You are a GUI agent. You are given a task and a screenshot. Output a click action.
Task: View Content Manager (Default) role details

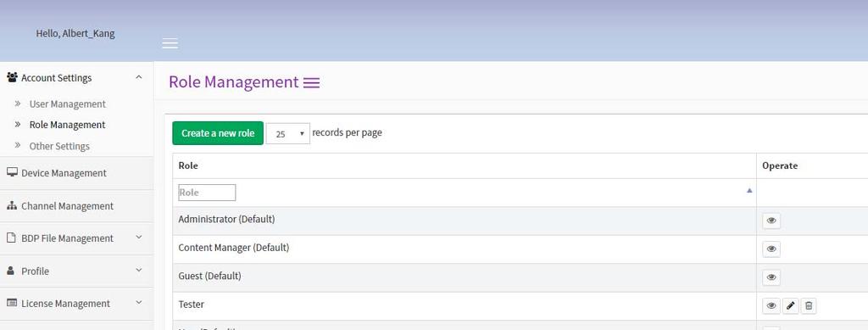pyautogui.click(x=771, y=249)
